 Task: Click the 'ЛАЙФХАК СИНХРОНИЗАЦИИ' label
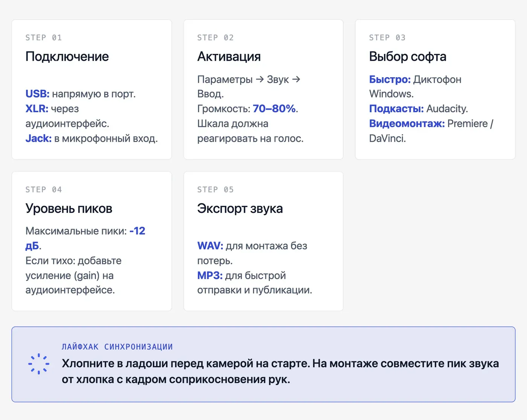point(117,347)
